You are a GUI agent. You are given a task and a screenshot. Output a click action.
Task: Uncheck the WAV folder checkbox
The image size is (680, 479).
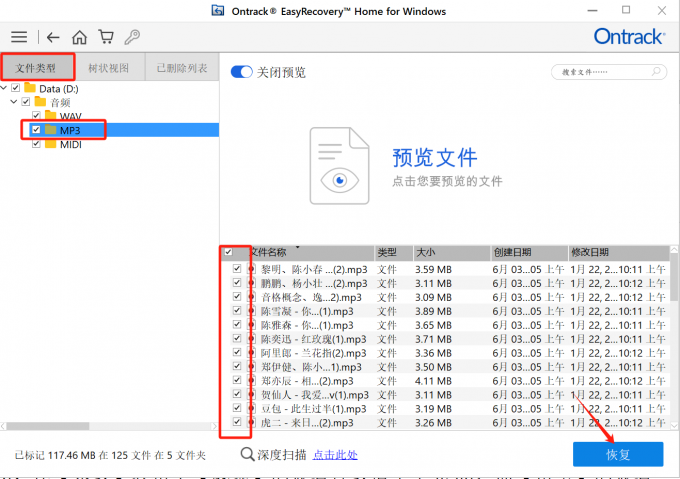(x=36, y=115)
